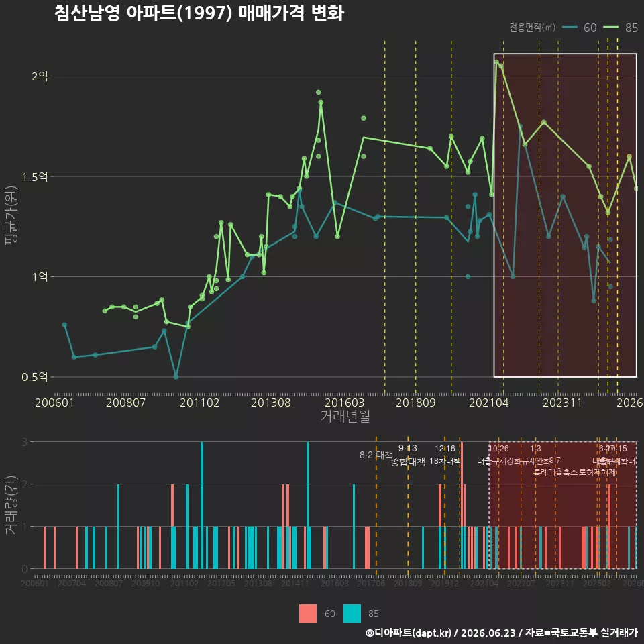Click the 거래년월 x-axis title

(x=345, y=416)
